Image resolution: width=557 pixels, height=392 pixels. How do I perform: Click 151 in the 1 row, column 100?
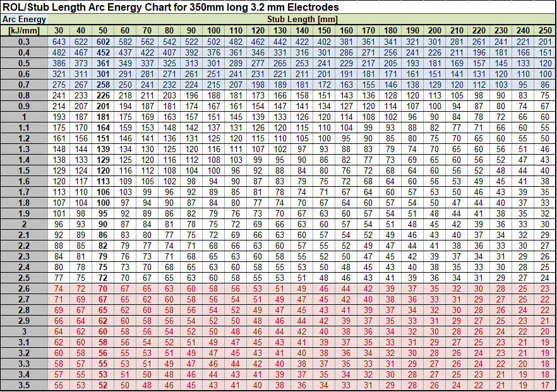213,117
